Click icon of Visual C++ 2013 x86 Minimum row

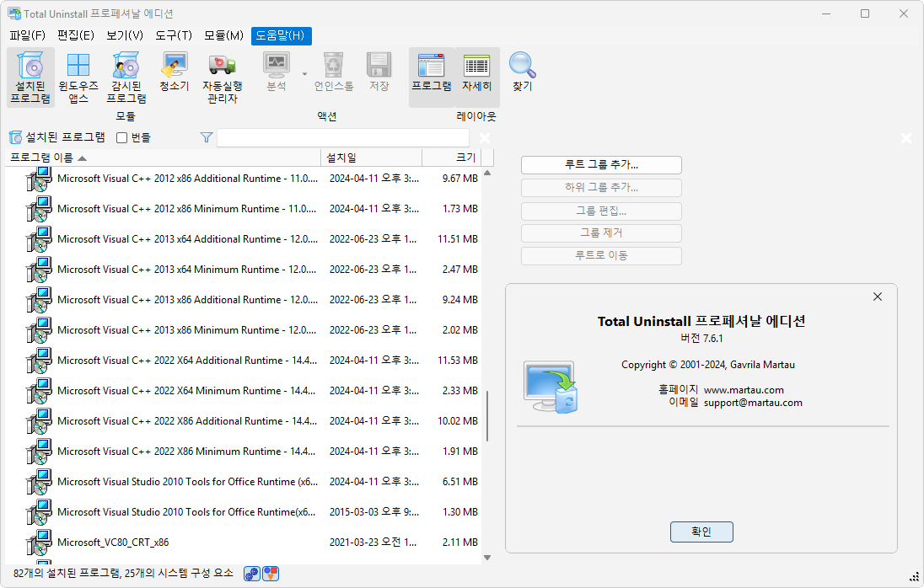39,330
